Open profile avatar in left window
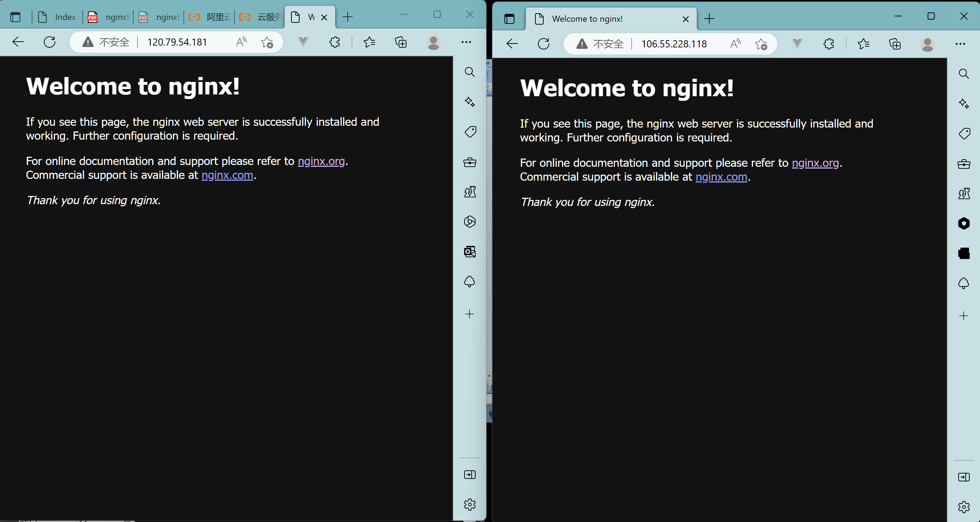 pyautogui.click(x=433, y=42)
